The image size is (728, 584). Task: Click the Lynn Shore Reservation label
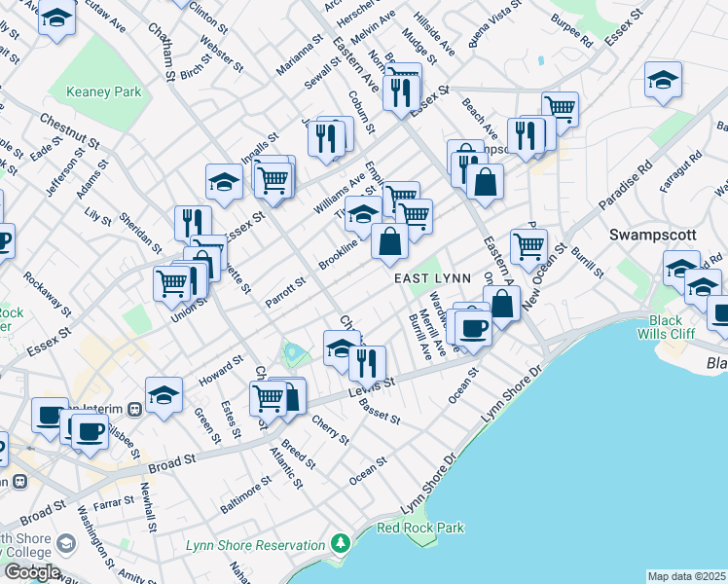[x=255, y=545]
